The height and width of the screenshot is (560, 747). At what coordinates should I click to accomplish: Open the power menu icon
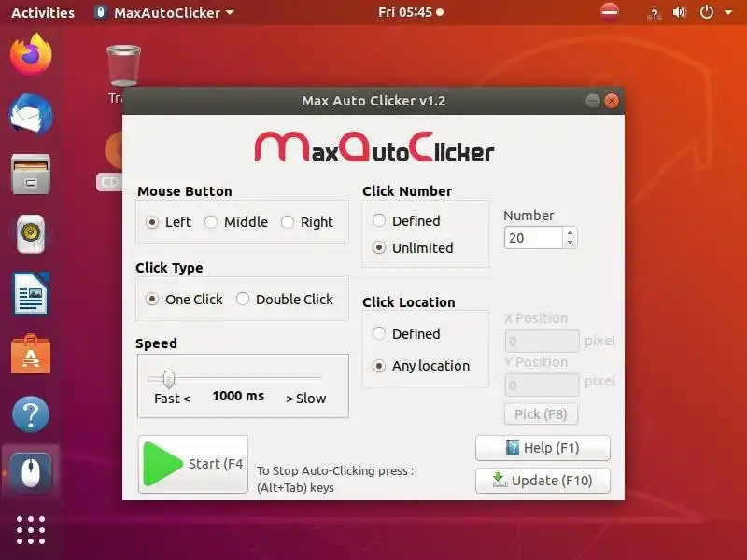click(707, 12)
